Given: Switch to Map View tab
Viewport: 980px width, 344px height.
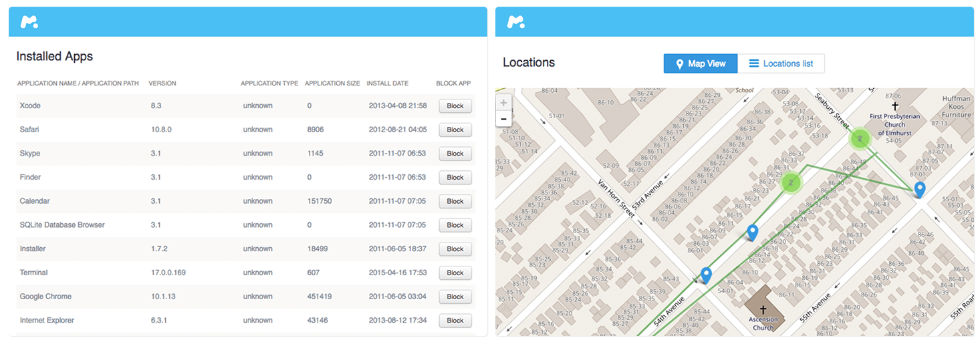Looking at the screenshot, I should tap(700, 63).
